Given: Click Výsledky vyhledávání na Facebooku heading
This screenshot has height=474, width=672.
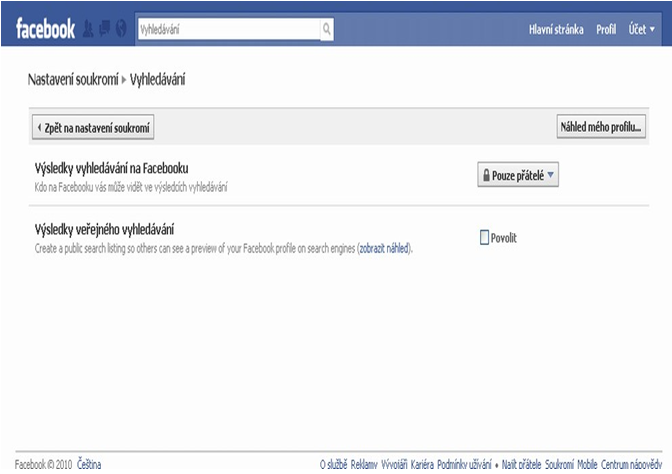Looking at the screenshot, I should point(111,168).
